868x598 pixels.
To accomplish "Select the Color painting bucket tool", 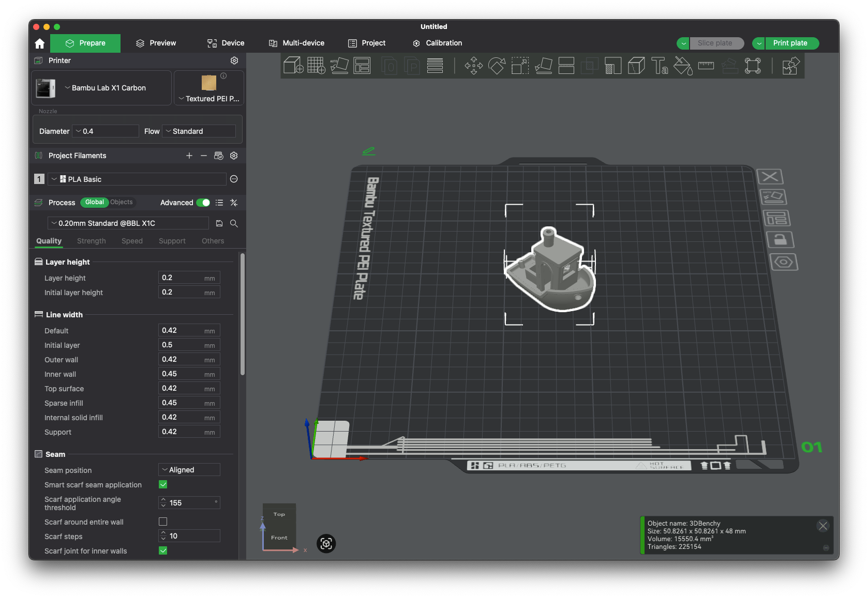I will (683, 66).
